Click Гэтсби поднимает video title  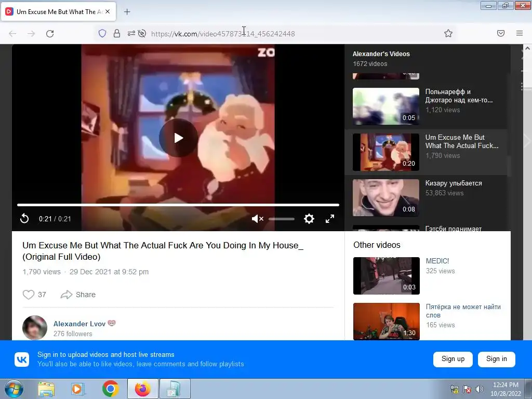click(453, 229)
